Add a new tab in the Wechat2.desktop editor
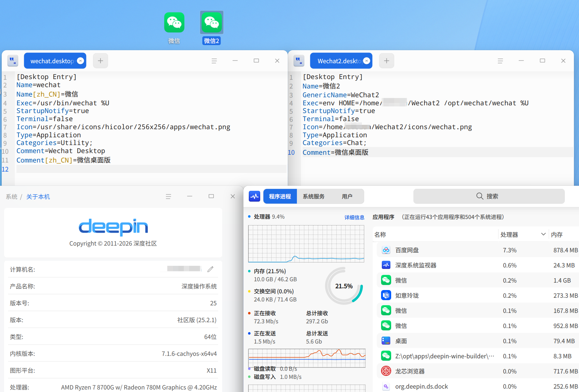 [x=386, y=61]
